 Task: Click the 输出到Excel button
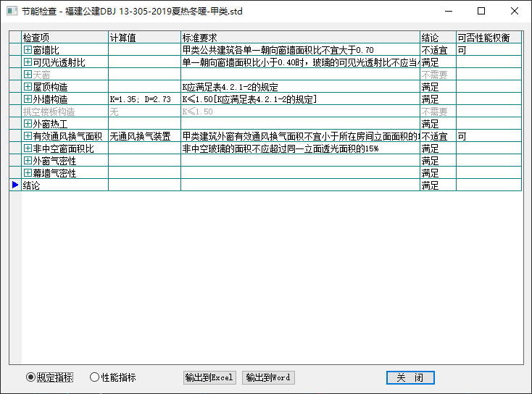pyautogui.click(x=209, y=377)
